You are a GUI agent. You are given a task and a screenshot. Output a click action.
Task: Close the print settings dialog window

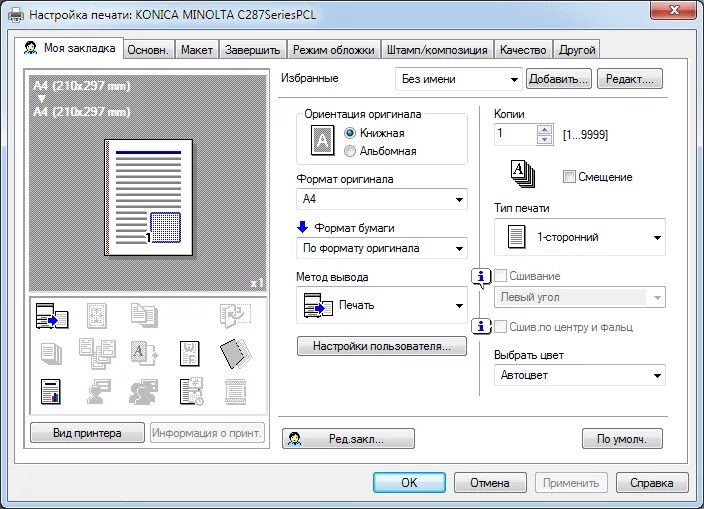click(674, 10)
